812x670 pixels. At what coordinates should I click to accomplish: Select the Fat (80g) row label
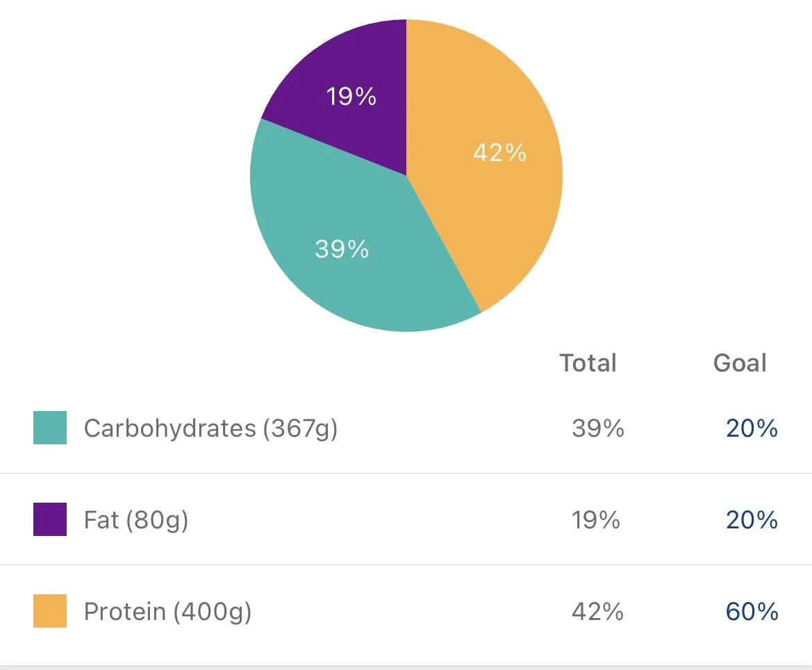(136, 520)
